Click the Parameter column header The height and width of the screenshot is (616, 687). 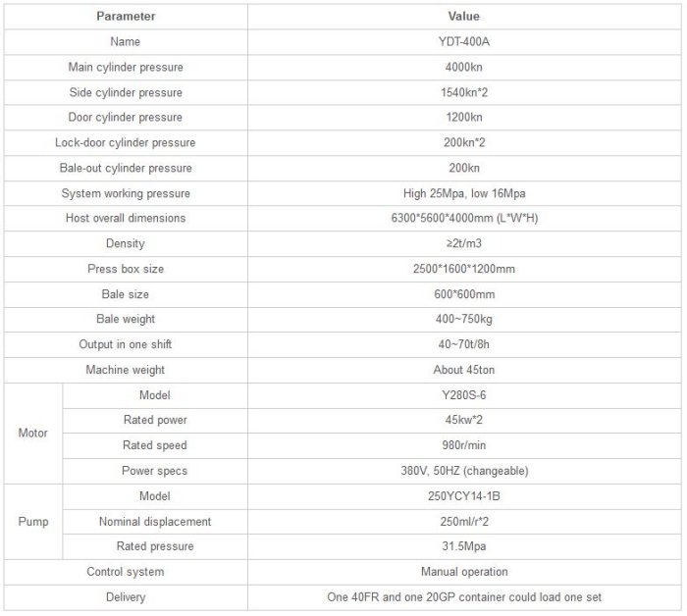point(125,17)
